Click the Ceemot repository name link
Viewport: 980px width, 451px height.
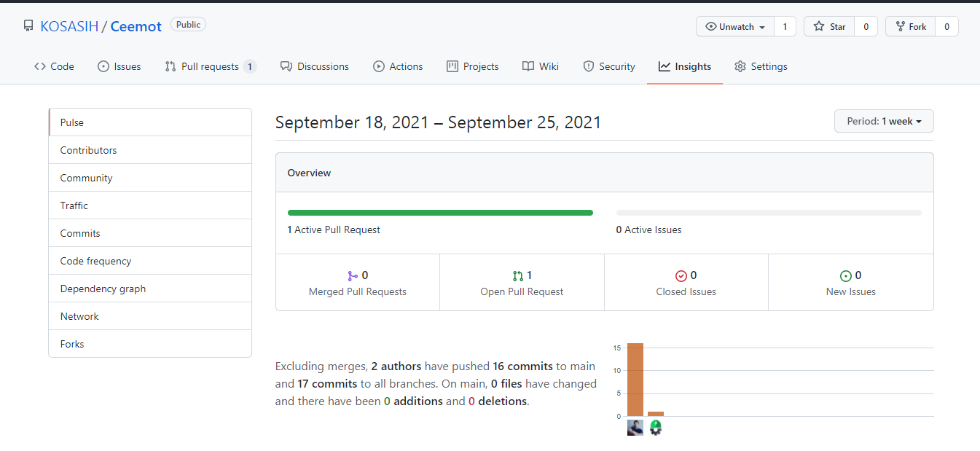(136, 26)
